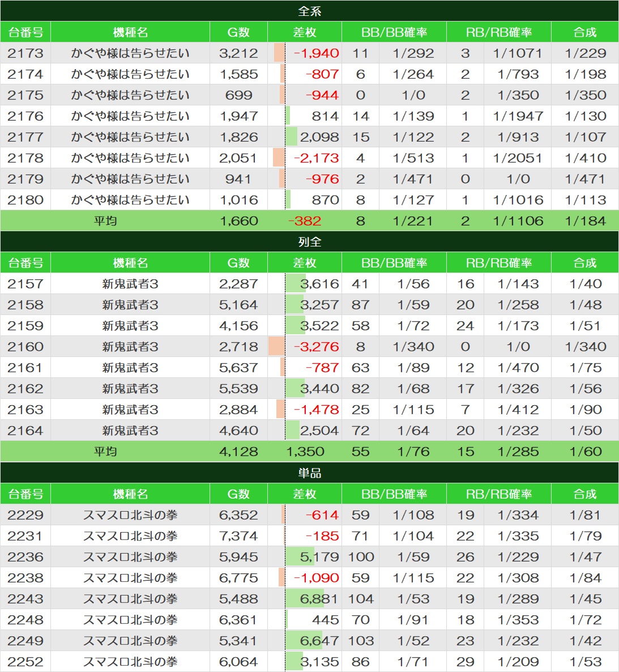Click the 列全 section header

(309, 242)
